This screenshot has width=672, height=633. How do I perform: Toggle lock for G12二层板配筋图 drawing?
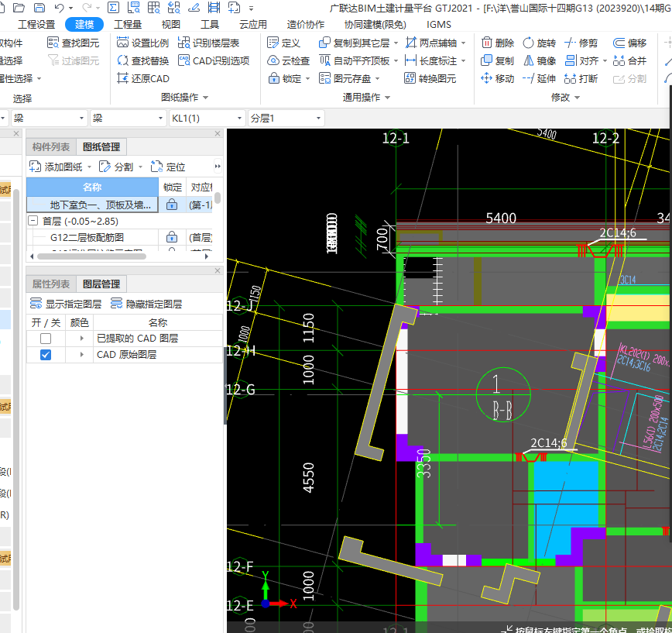(172, 237)
